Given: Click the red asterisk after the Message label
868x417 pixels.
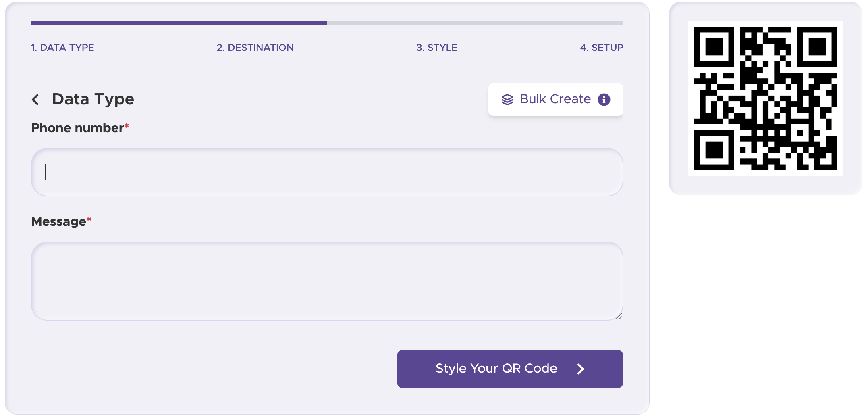Looking at the screenshot, I should tap(89, 219).
